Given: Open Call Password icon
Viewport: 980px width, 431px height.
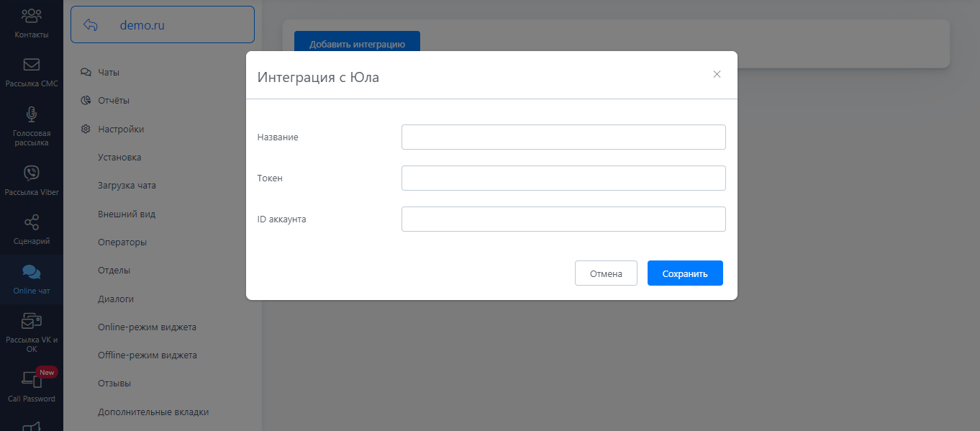Looking at the screenshot, I should pyautogui.click(x=31, y=378).
